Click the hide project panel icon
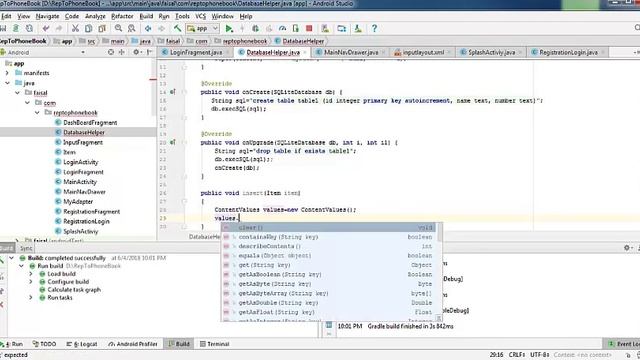640x360 pixels. [150, 52]
